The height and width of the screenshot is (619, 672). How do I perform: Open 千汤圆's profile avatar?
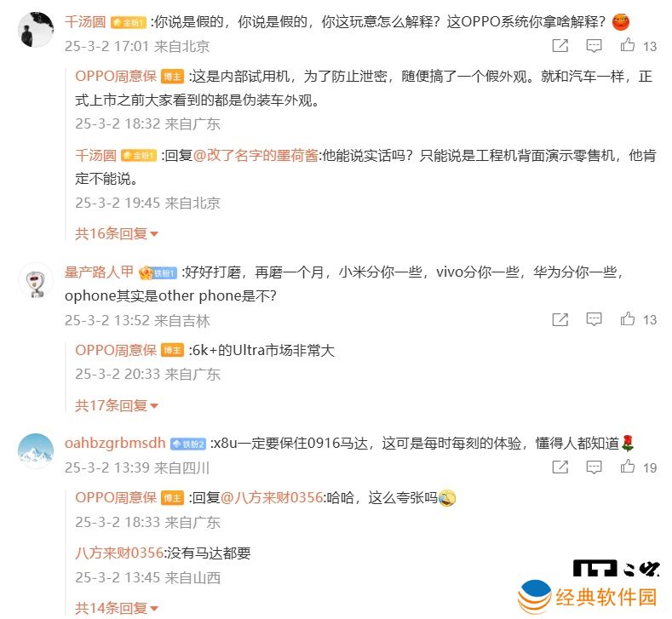36,29
